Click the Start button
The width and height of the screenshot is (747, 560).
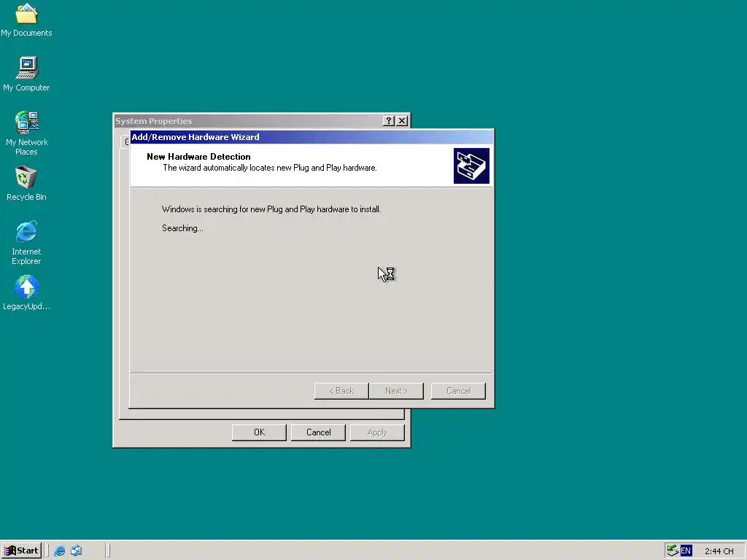coord(21,551)
